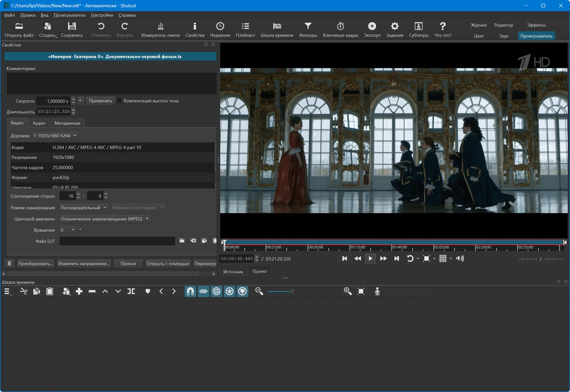The width and height of the screenshot is (570, 392).
Task: Show the Недавние recent files panel
Action: [x=220, y=29]
